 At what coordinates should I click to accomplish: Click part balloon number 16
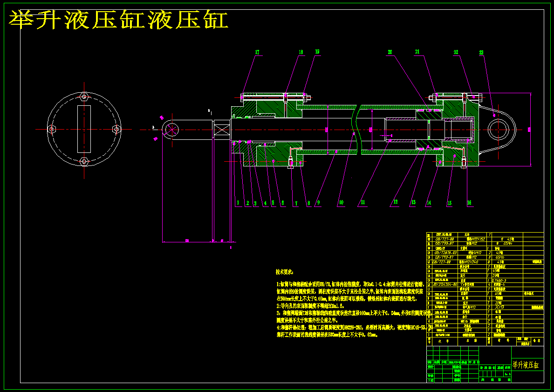tap(469, 203)
